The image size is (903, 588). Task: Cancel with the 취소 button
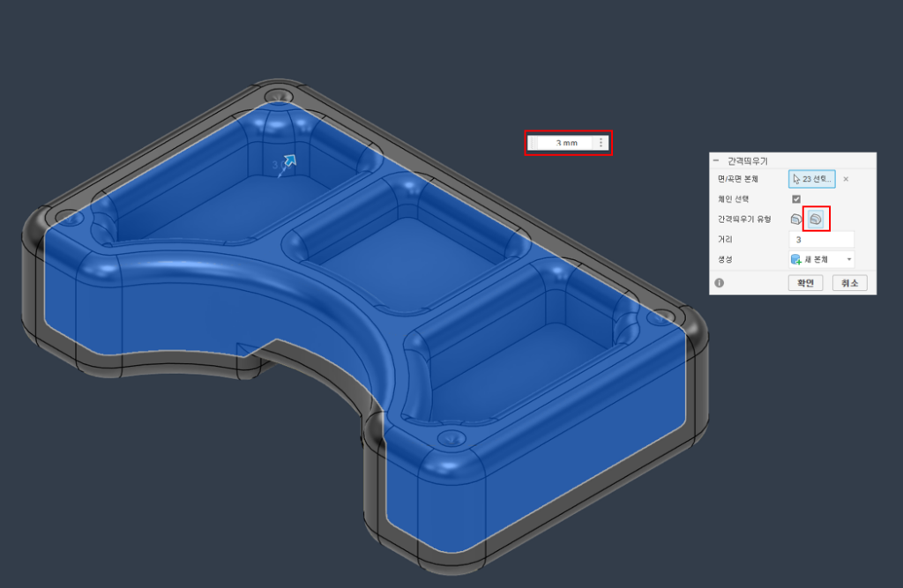pyautogui.click(x=850, y=283)
